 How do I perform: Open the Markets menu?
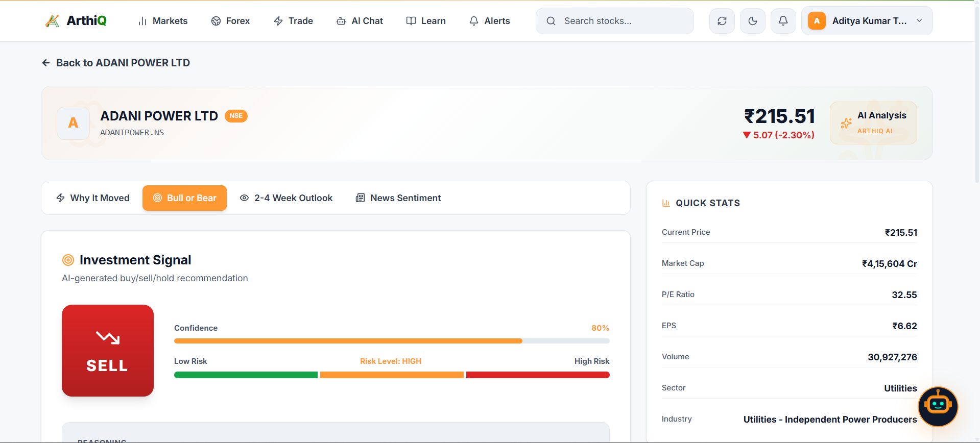point(162,21)
